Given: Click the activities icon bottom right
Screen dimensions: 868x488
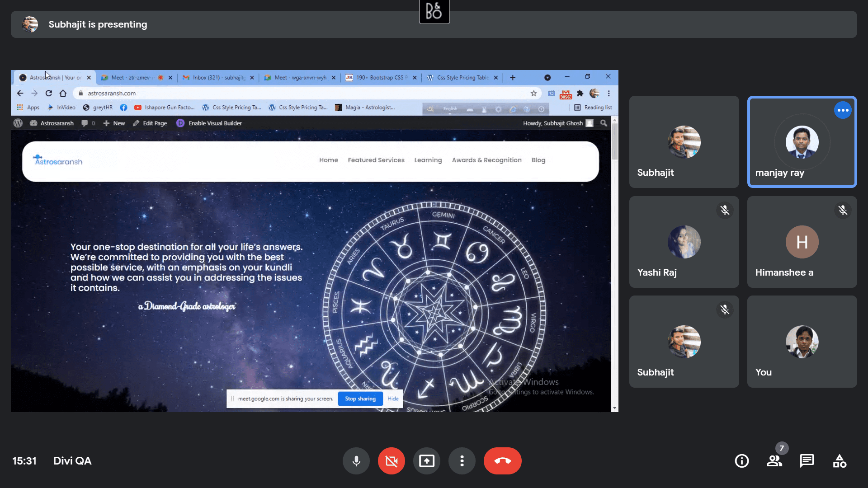Looking at the screenshot, I should (840, 460).
